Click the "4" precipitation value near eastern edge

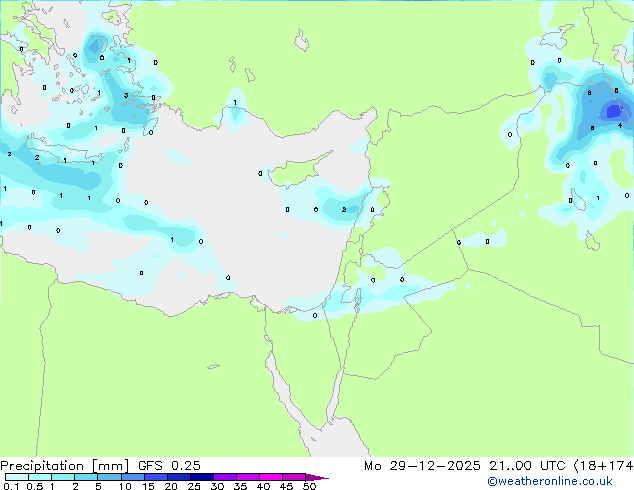point(619,126)
